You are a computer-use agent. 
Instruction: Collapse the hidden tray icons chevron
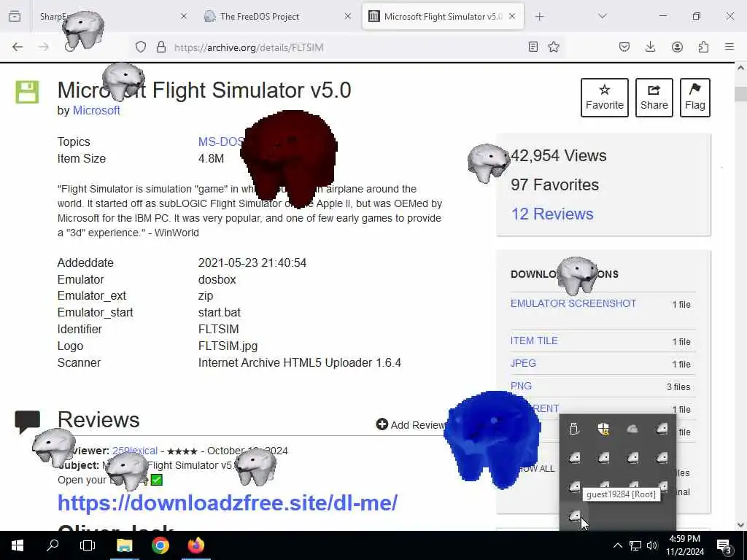617,545
